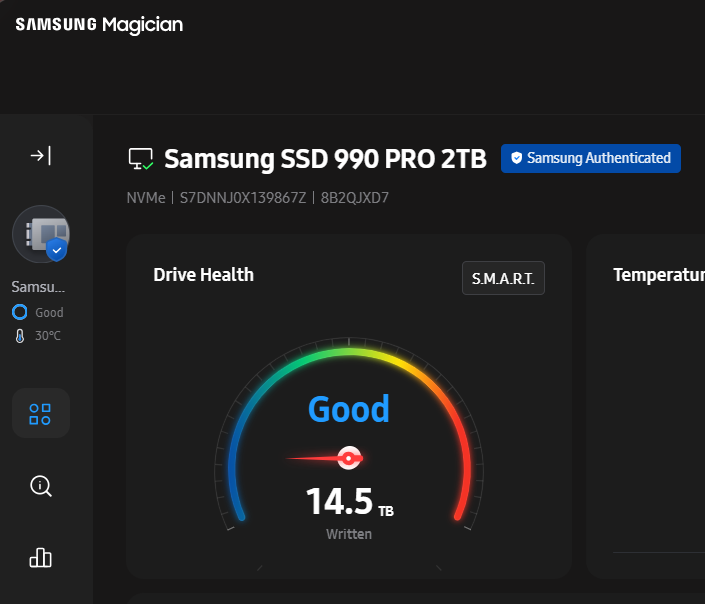Open the S.M.A.R.T. details button
Viewport: 705px width, 604px height.
(503, 278)
